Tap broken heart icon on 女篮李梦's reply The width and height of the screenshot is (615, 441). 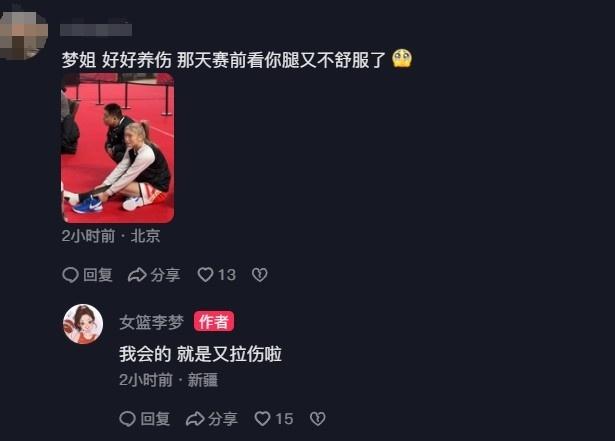pyautogui.click(x=317, y=419)
